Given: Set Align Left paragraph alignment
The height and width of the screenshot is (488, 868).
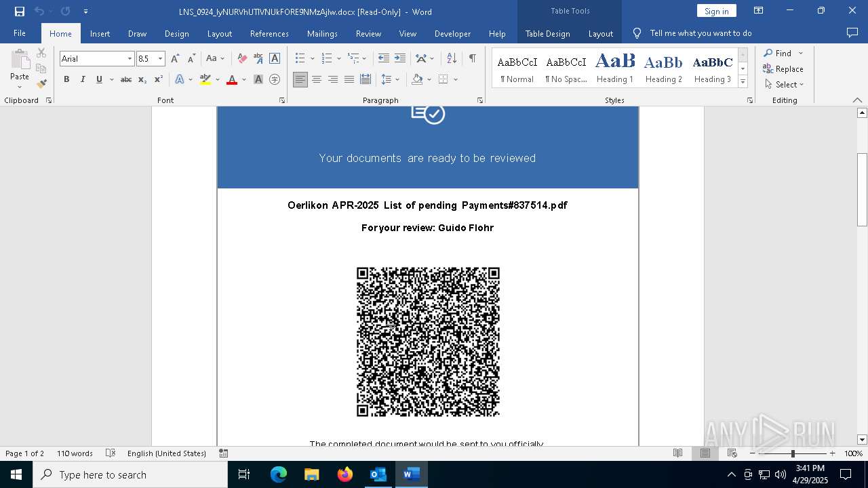Looking at the screenshot, I should coord(300,80).
